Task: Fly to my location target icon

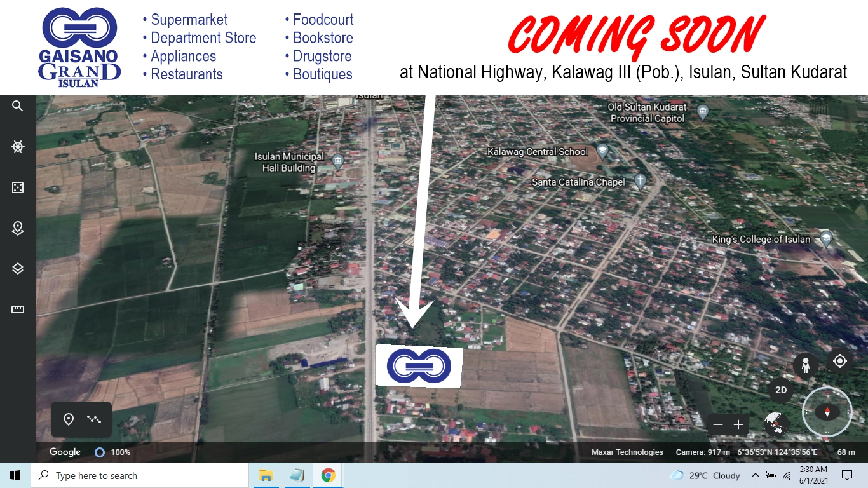Action: click(x=840, y=361)
